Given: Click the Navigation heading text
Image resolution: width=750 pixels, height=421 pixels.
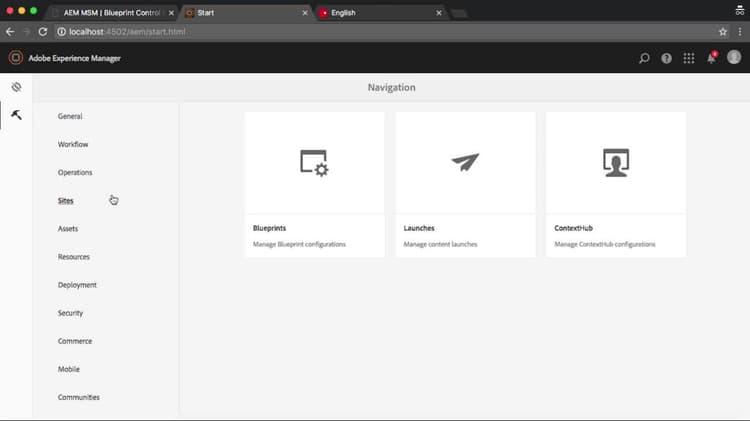Looking at the screenshot, I should pos(391,88).
